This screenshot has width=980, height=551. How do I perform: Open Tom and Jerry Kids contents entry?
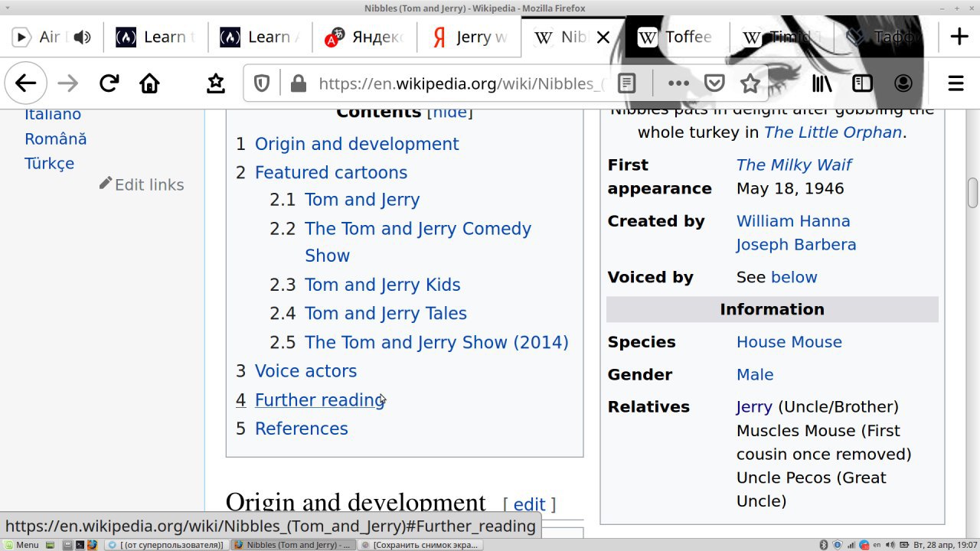point(383,285)
